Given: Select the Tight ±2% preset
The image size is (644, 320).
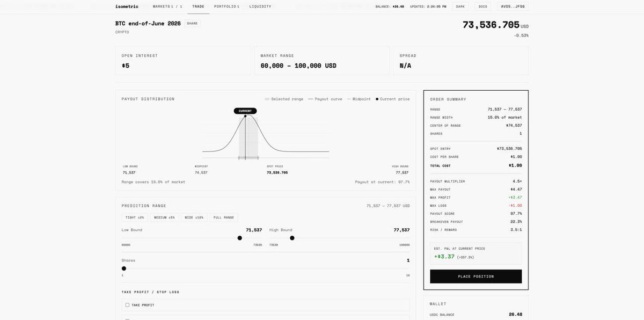Looking at the screenshot, I should tap(135, 217).
